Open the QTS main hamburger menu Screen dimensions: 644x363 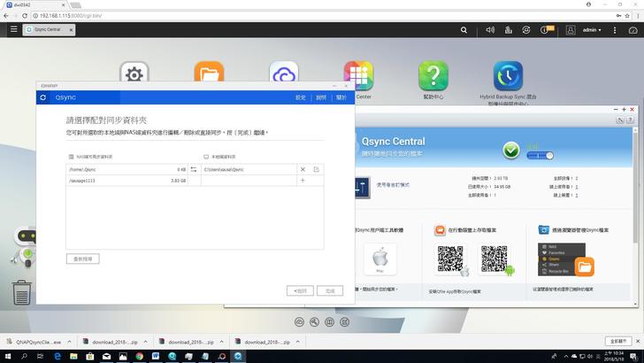[x=12, y=29]
